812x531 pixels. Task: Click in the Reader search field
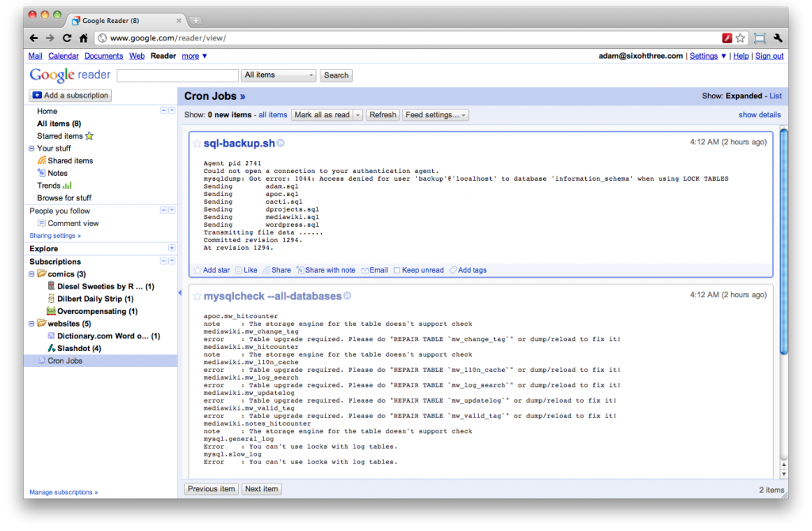click(178, 75)
